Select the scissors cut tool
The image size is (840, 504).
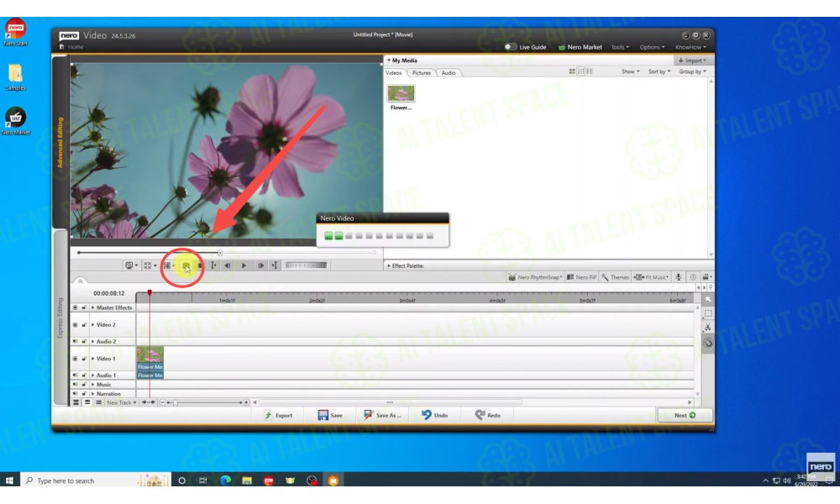coord(708,328)
